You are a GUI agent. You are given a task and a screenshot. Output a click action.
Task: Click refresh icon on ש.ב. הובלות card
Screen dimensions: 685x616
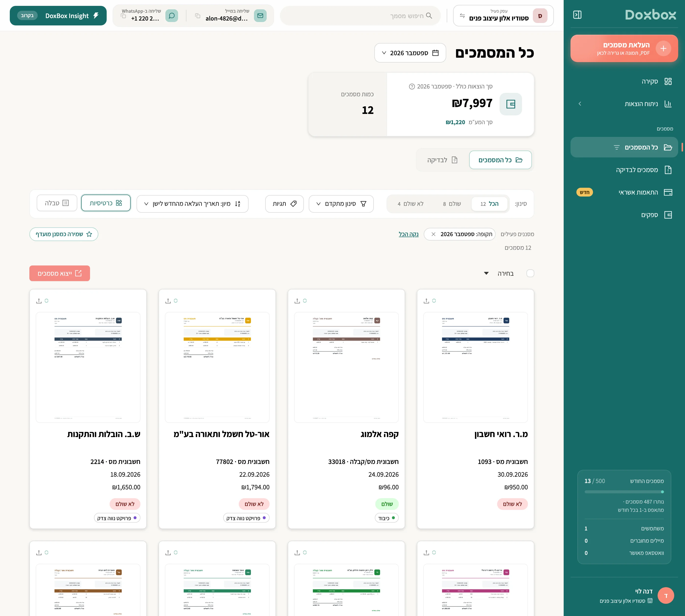(x=46, y=301)
